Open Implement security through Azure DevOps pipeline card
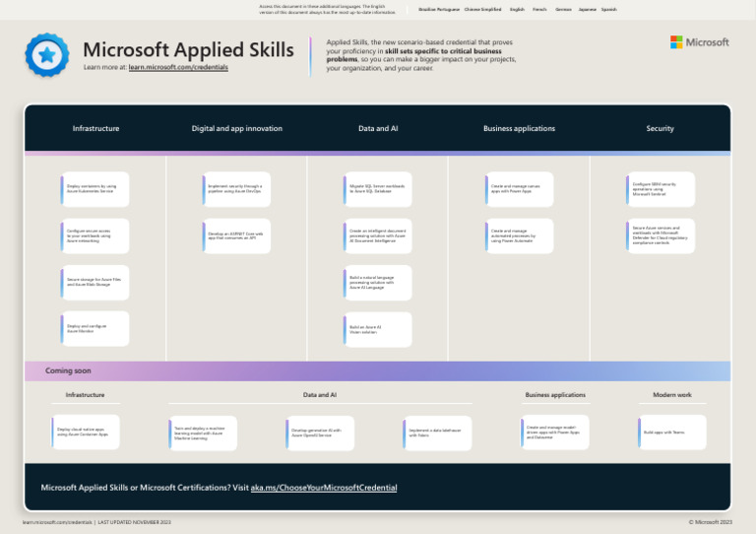 click(236, 189)
